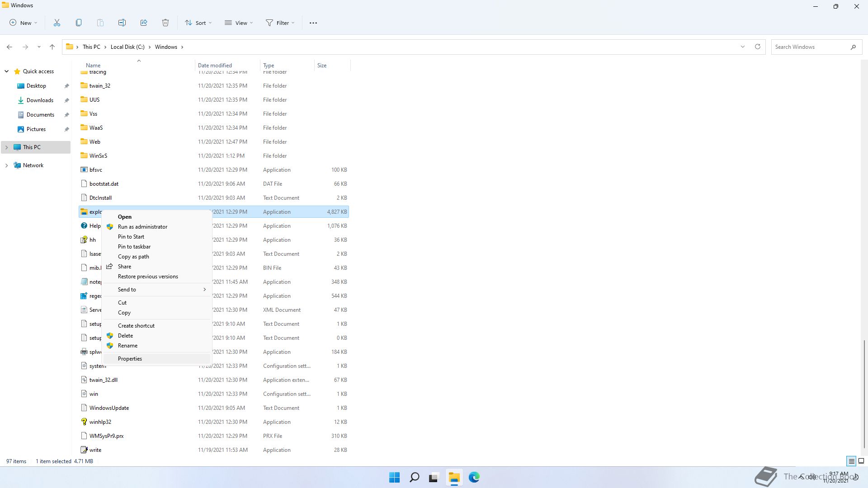Choose Open from context menu
The image size is (868, 488).
[x=157, y=217]
